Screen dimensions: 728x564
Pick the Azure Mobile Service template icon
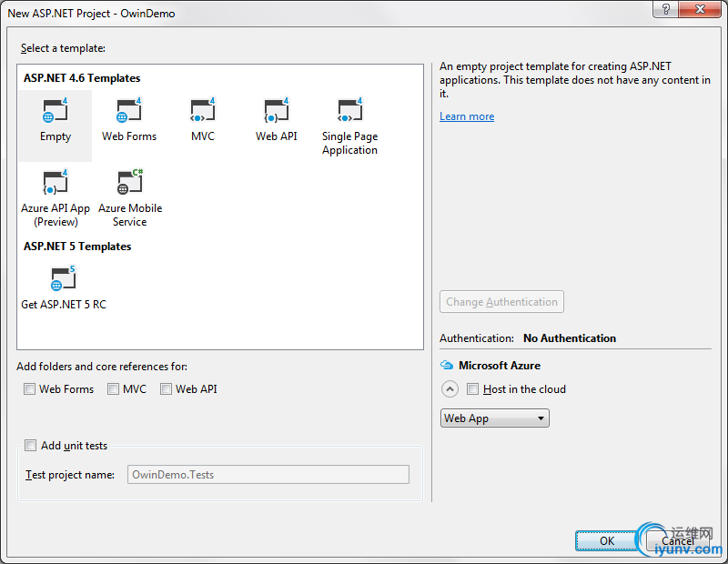(129, 183)
